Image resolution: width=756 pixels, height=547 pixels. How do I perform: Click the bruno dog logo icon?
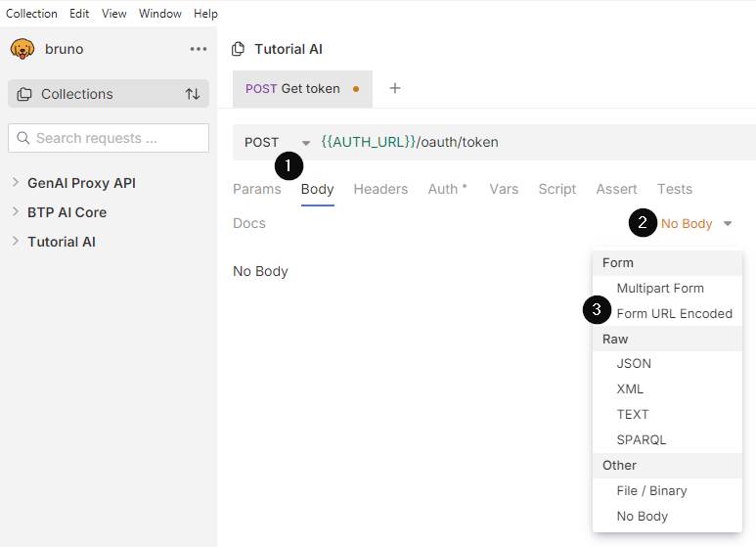pos(22,49)
